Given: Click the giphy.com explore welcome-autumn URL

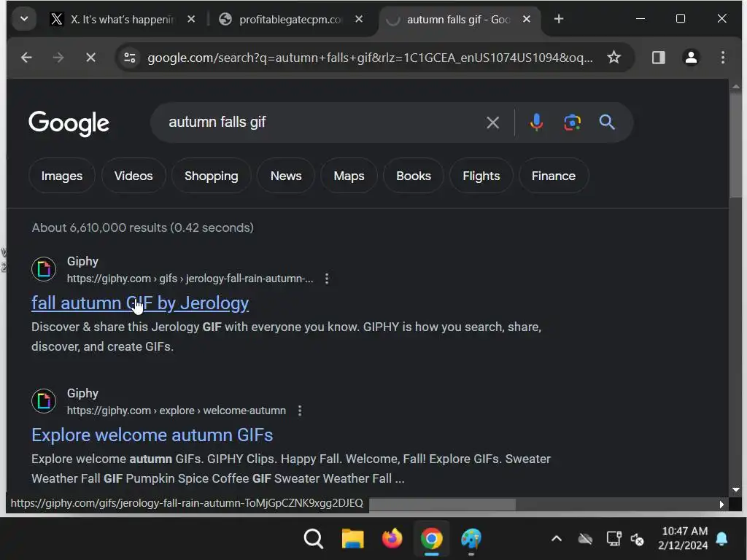Looking at the screenshot, I should point(177,411).
